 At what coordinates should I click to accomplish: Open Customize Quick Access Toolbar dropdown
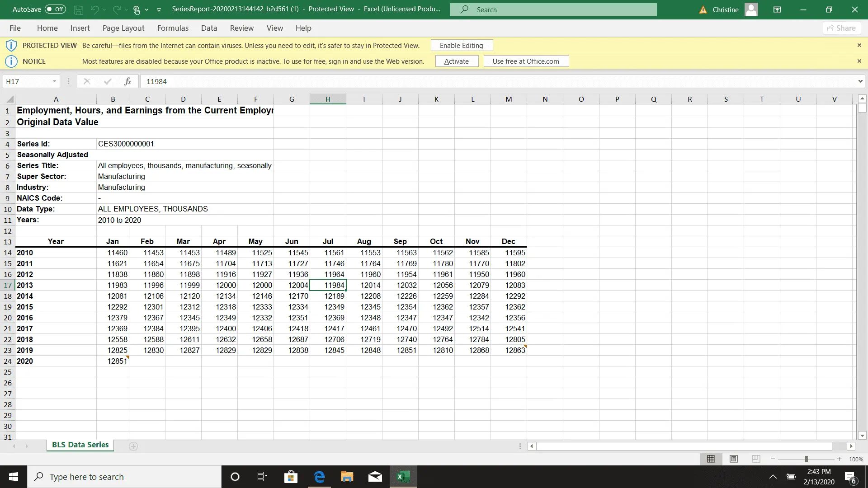159,9
